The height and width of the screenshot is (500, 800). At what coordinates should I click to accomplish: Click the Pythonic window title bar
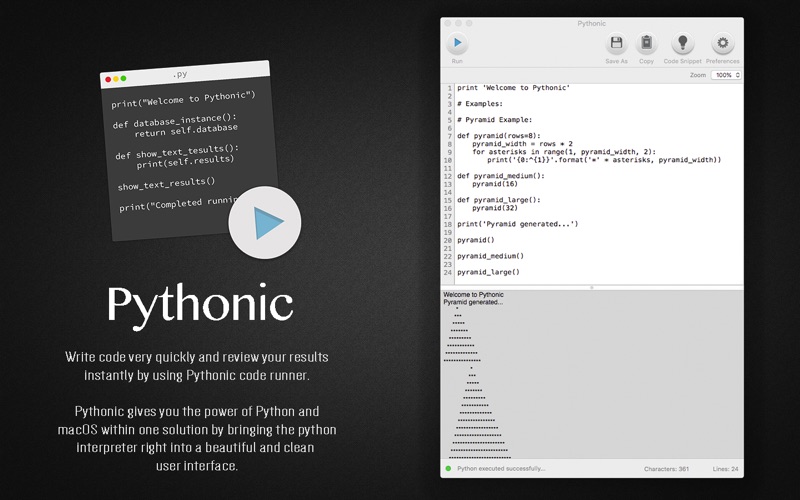592,23
